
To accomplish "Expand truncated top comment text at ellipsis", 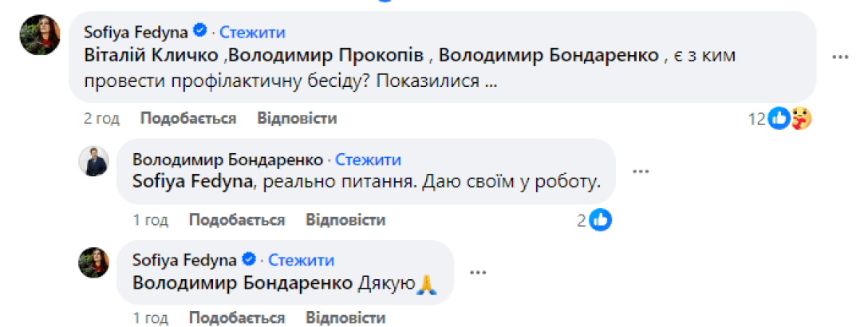I will [492, 82].
